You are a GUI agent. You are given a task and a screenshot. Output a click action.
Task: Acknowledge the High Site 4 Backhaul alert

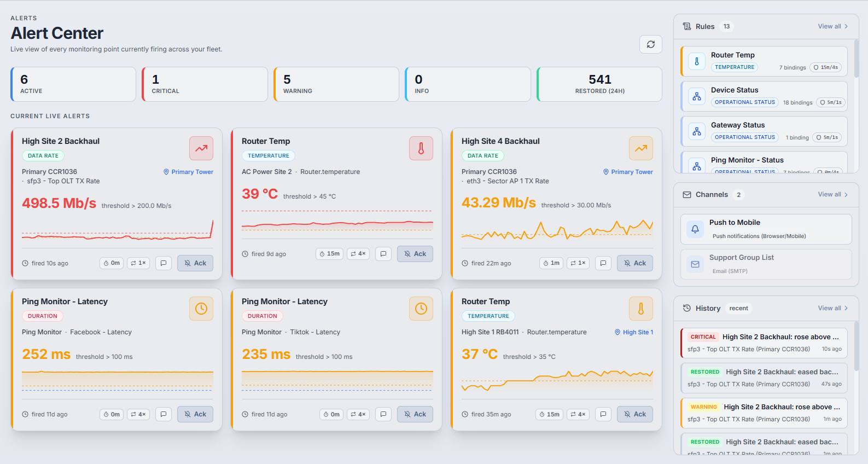635,263
